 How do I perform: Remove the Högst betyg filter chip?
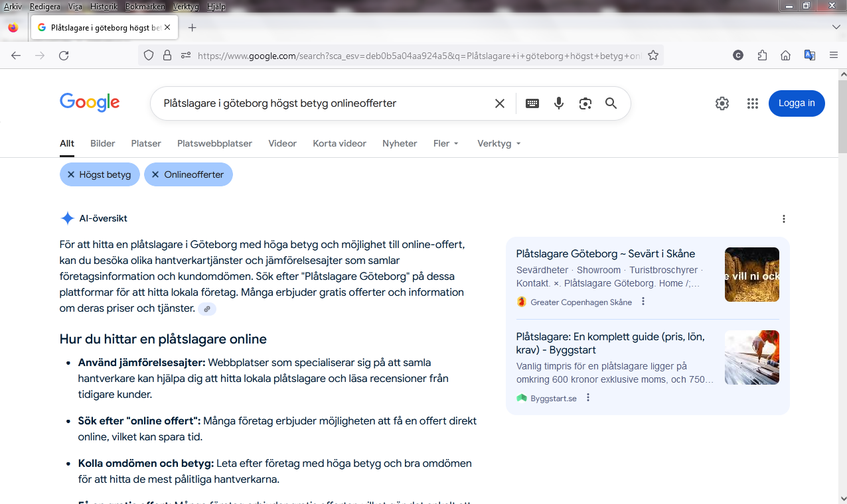[71, 174]
